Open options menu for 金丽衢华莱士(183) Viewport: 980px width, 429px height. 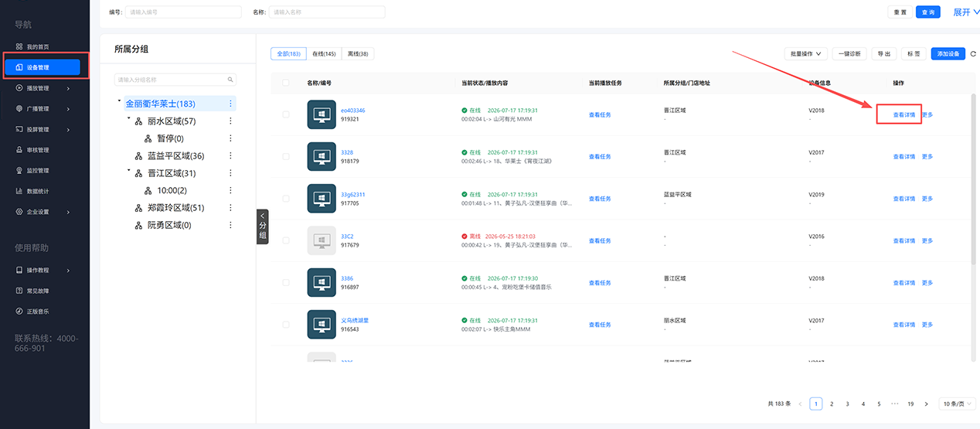point(230,104)
